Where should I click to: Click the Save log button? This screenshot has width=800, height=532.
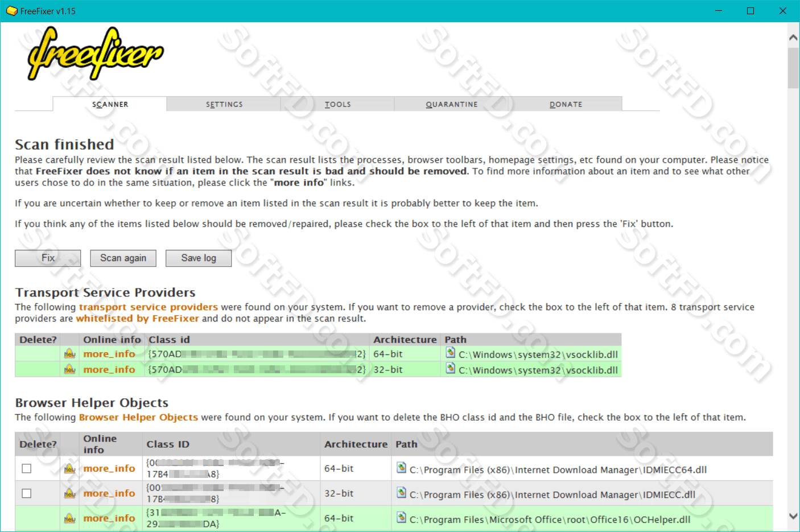199,258
